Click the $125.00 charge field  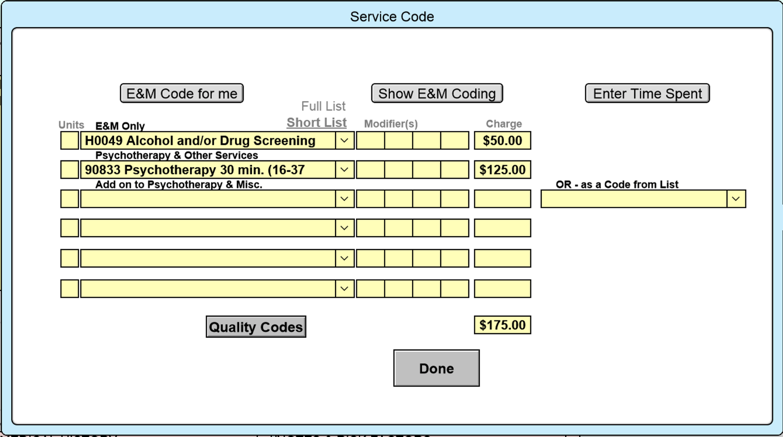(x=502, y=170)
